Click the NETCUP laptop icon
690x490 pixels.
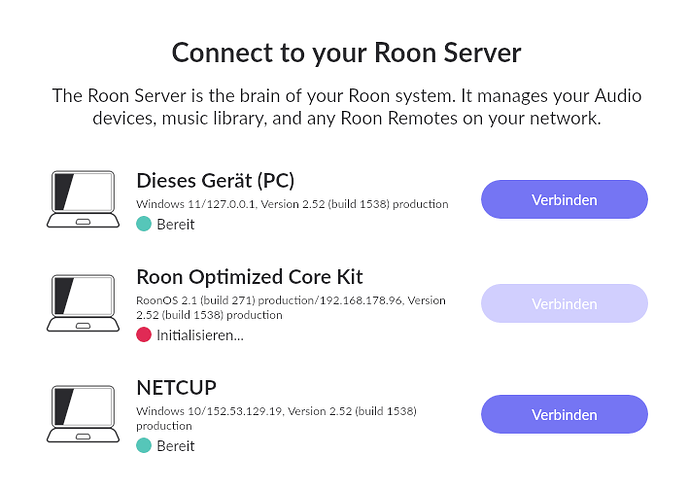pos(83,414)
